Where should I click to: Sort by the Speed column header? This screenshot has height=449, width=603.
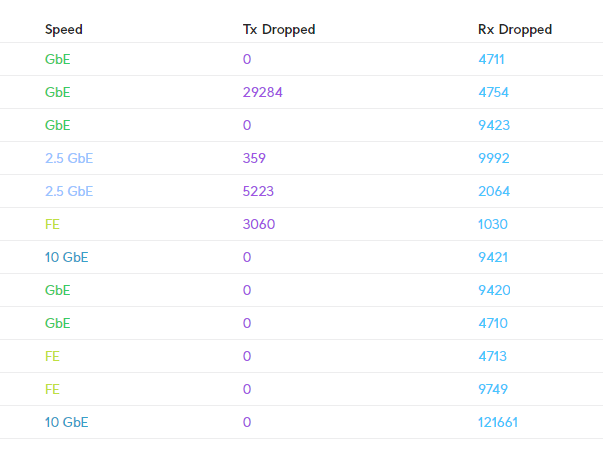64,29
